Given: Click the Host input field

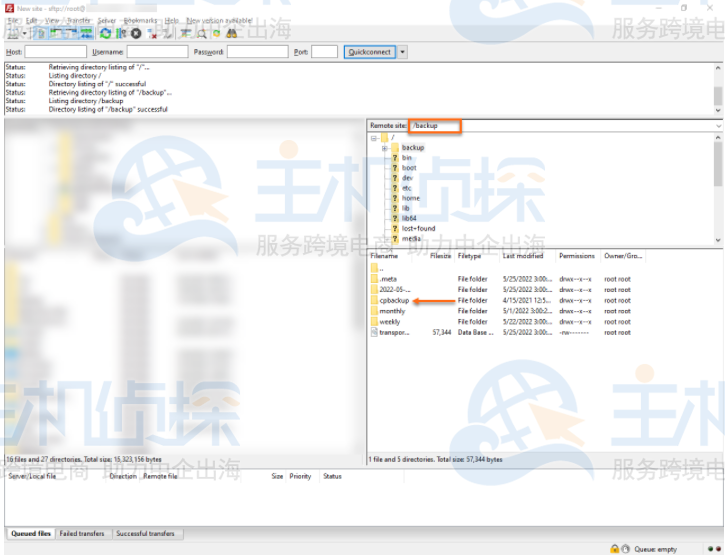Looking at the screenshot, I should click(x=55, y=52).
